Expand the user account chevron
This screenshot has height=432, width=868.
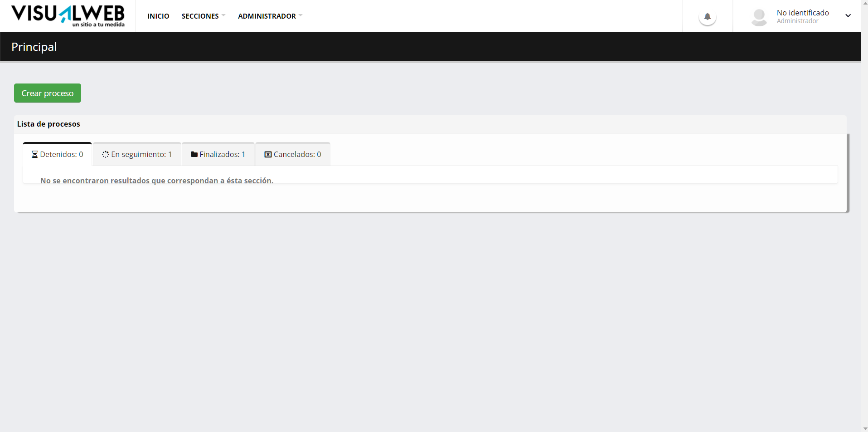(x=848, y=16)
